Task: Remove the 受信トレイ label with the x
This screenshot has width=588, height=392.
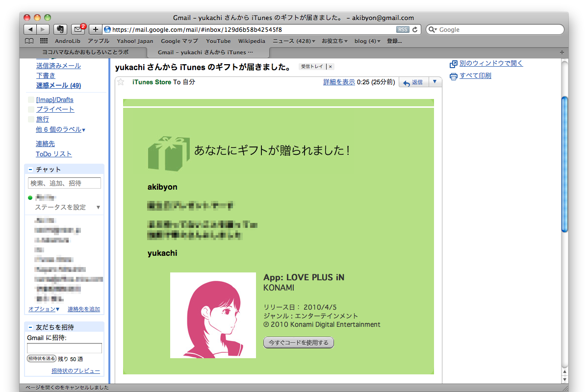Action: coord(331,67)
